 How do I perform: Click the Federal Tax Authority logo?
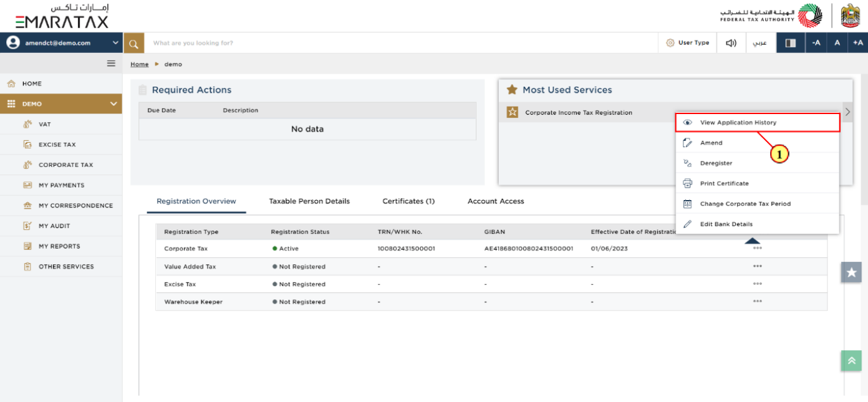[770, 16]
